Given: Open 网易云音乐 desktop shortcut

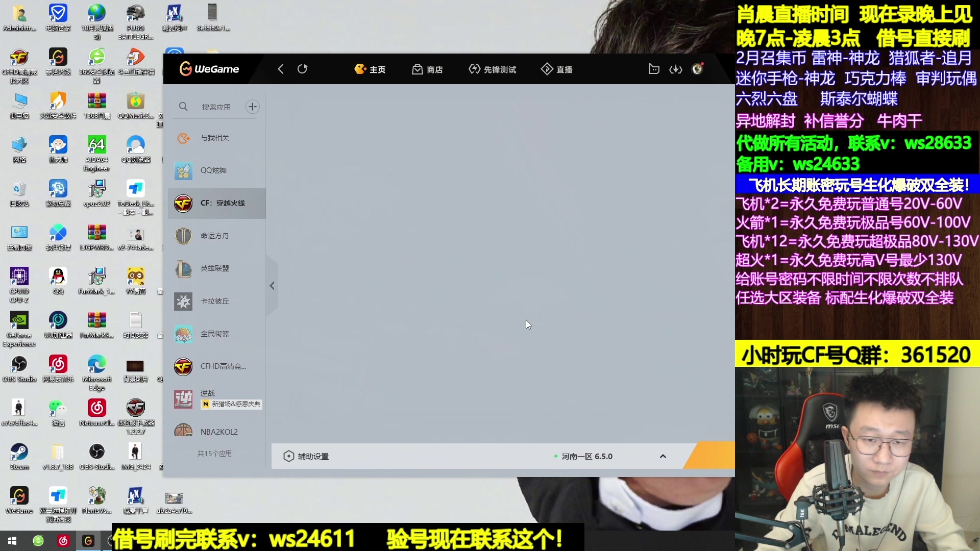Looking at the screenshot, I should (x=58, y=368).
